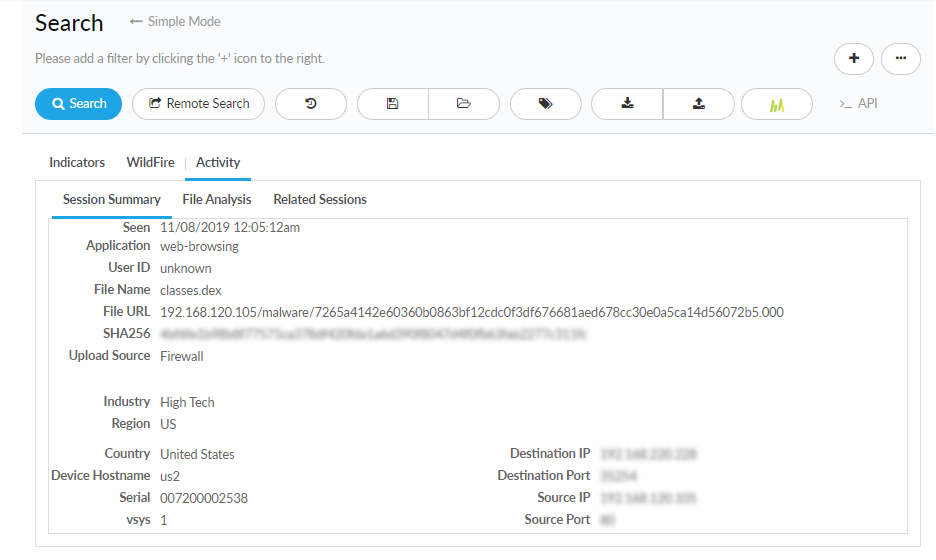Select the Session Summary sub-tab

[x=112, y=199]
